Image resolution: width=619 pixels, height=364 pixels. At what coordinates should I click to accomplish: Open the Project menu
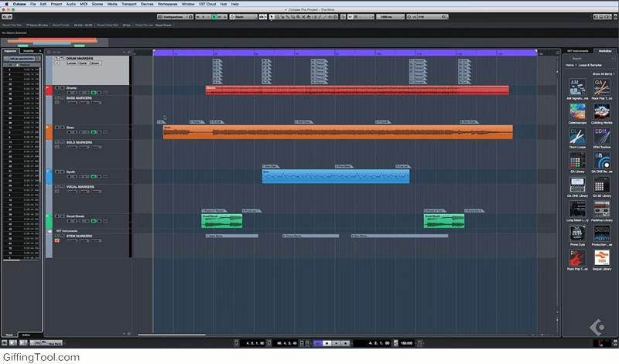56,4
